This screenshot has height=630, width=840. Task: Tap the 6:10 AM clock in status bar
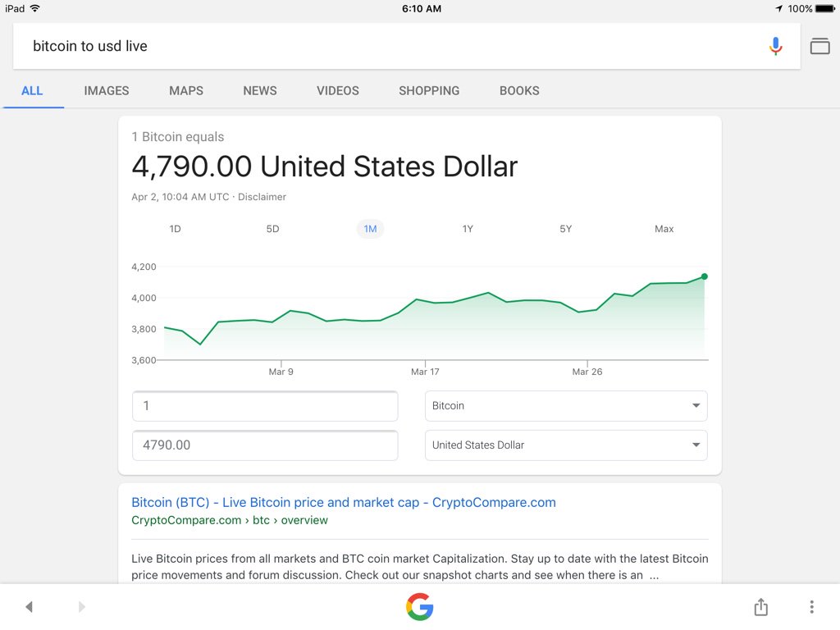coord(422,8)
